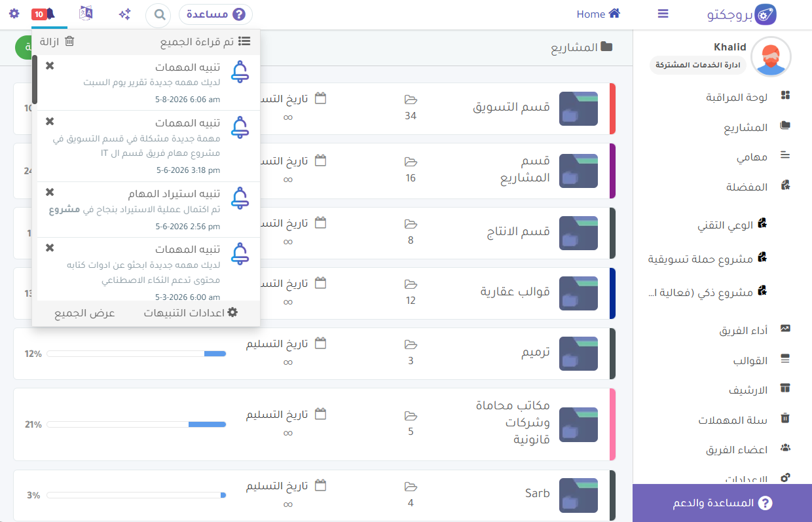Open project قسم المشاريع
Screen dimensions: 812x522
525,169
